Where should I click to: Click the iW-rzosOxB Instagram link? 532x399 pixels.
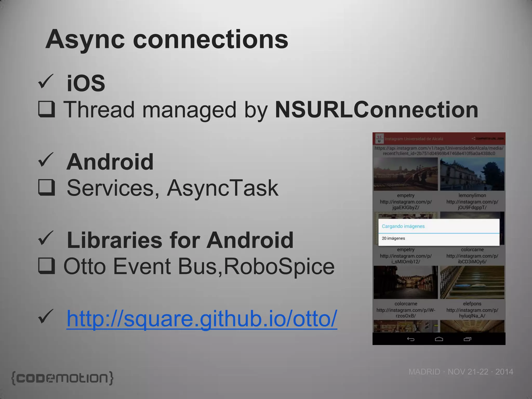coord(406,313)
